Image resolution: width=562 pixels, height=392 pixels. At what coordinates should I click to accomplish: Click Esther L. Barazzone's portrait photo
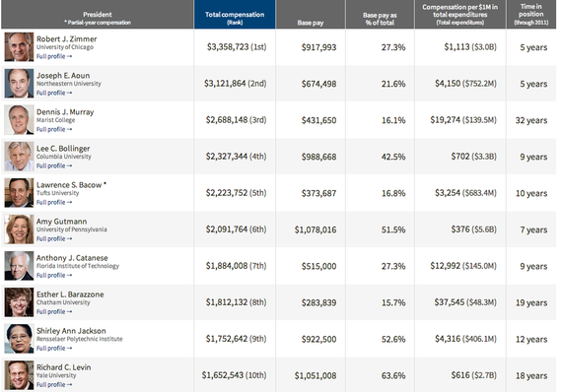[x=19, y=302]
